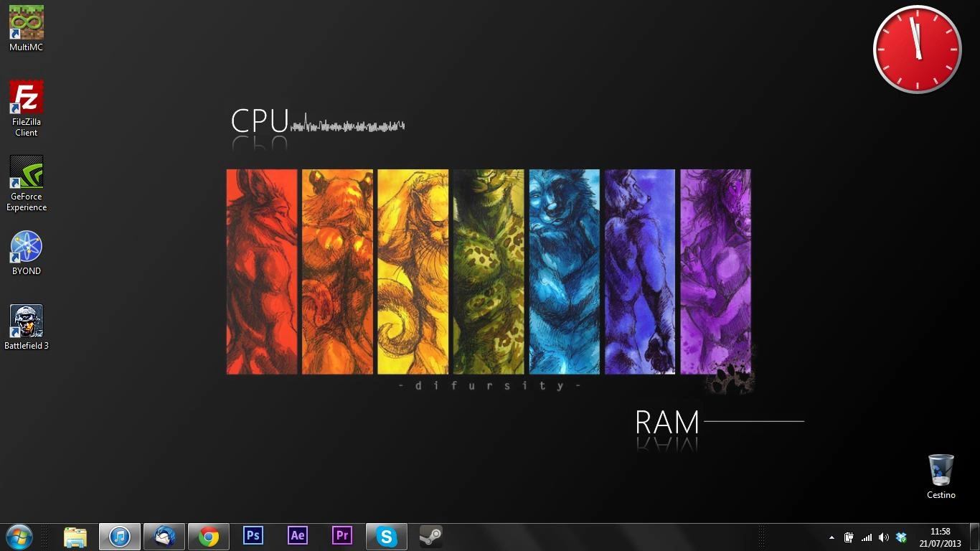Viewport: 980px width, 551px height.
Task: Open the Windows Start menu orb
Action: 19,537
